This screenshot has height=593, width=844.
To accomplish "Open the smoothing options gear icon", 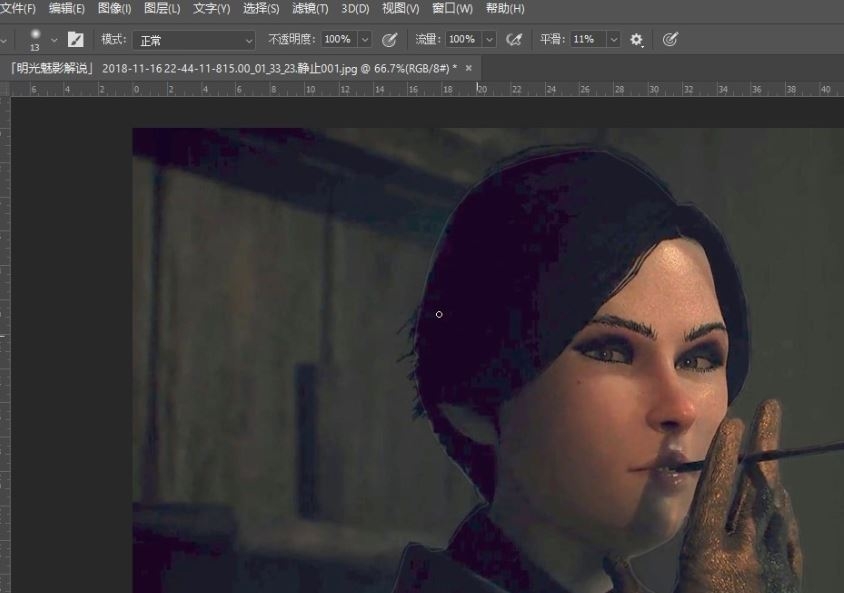I will (636, 39).
